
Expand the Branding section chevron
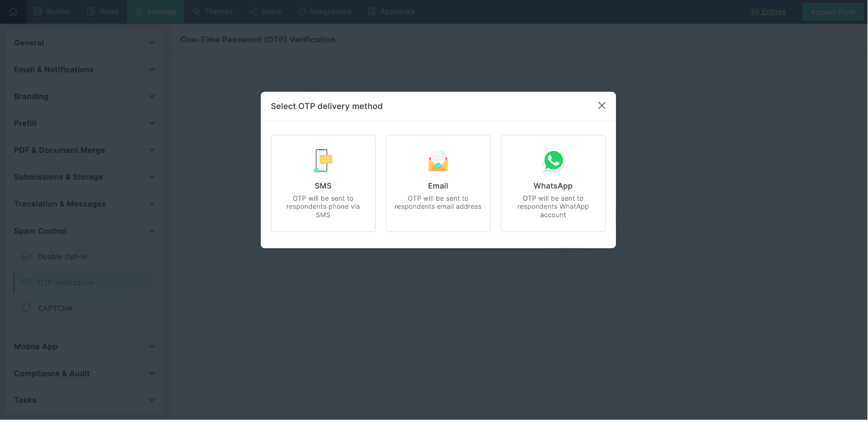click(x=152, y=96)
